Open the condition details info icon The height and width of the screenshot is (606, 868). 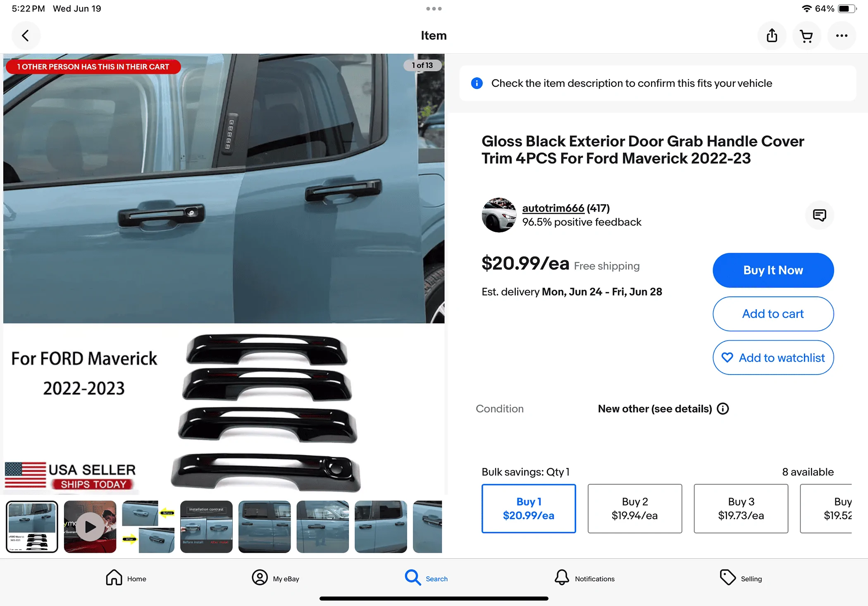click(723, 409)
